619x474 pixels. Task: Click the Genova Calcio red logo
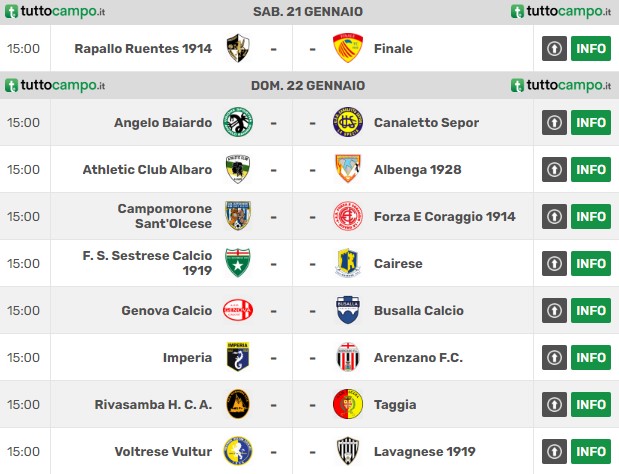238,310
